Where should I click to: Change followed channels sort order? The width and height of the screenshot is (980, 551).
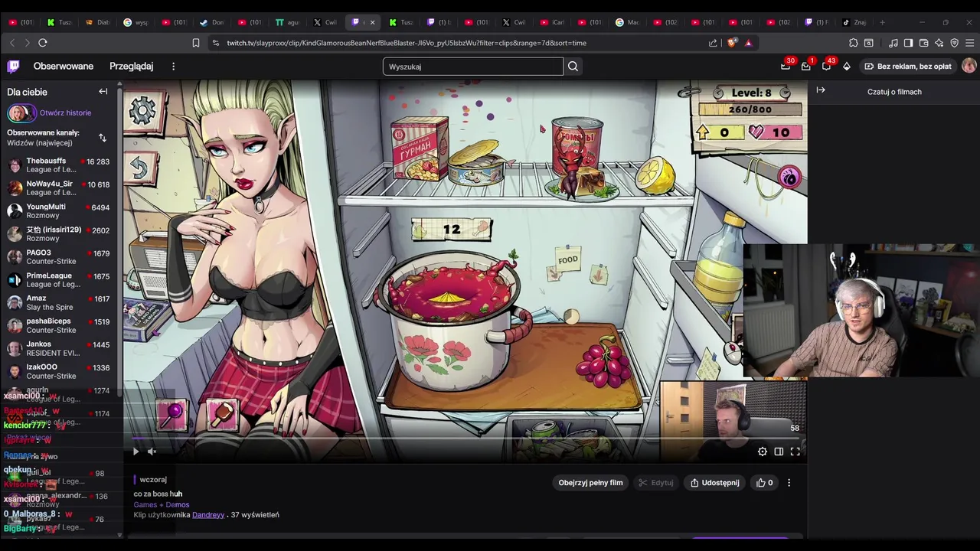tap(103, 138)
